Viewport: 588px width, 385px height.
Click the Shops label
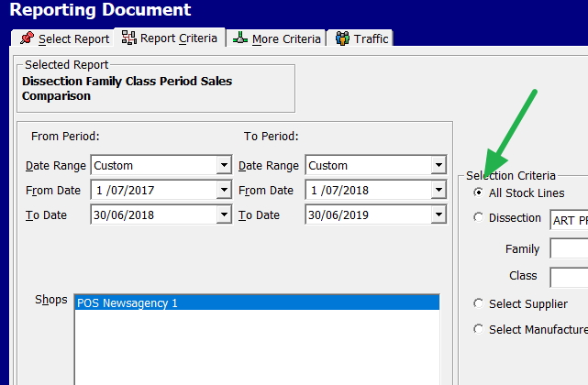click(51, 300)
